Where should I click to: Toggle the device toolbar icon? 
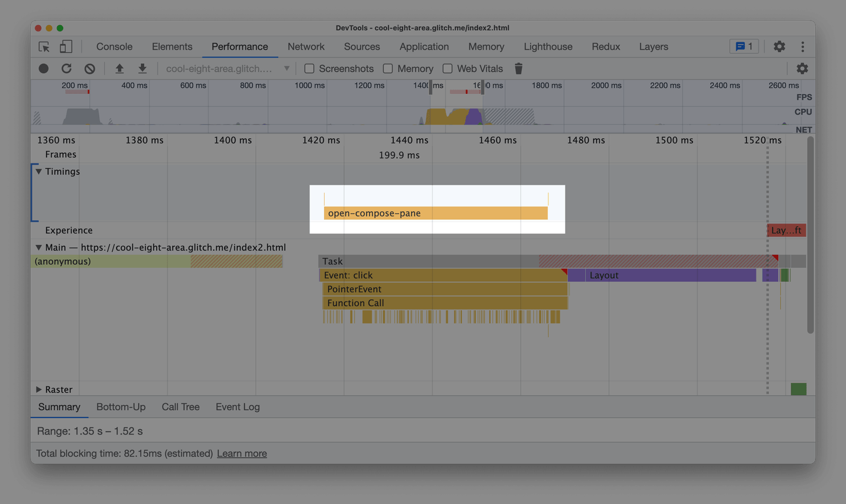tap(66, 46)
